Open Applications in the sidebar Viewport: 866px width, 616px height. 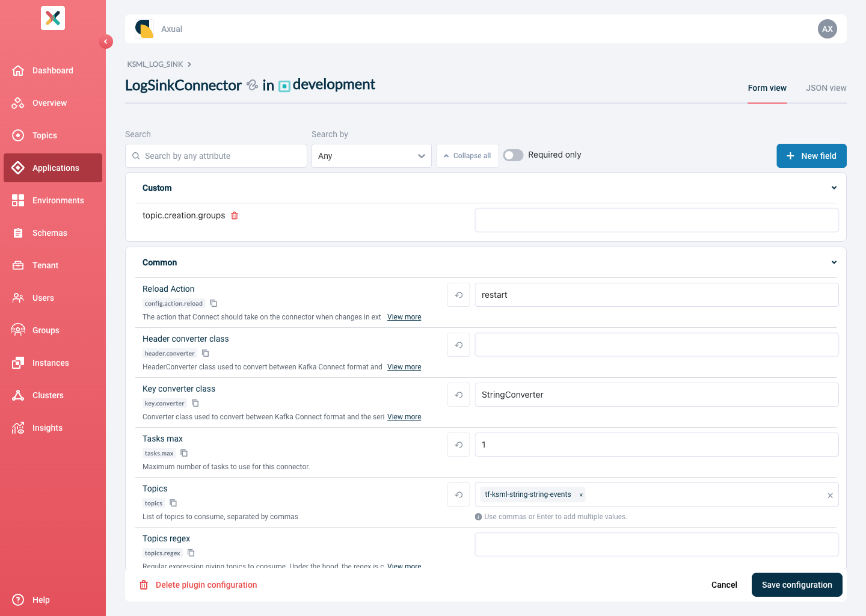[x=53, y=168]
